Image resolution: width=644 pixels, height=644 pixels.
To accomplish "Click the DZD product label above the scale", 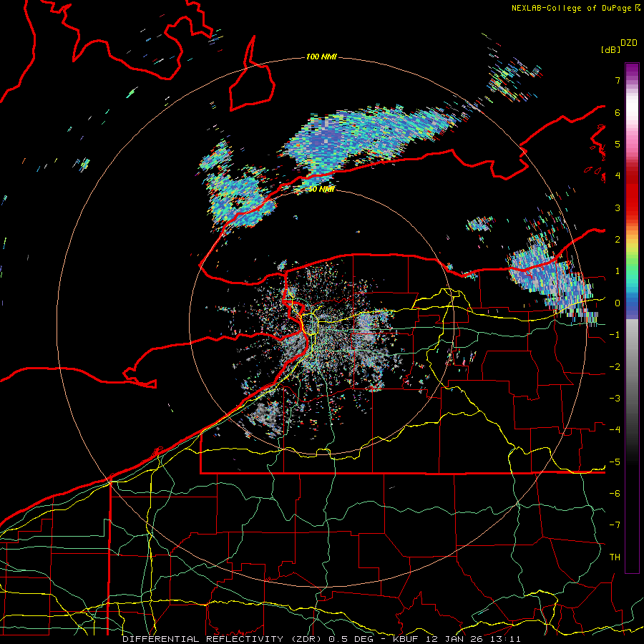I will click(x=629, y=43).
